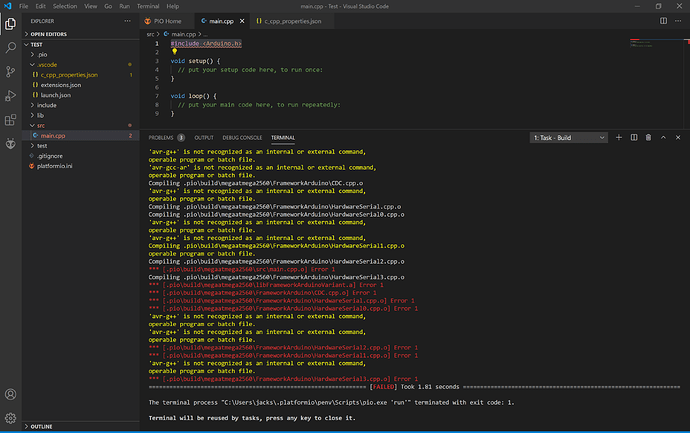The height and width of the screenshot is (433, 690).
Task: Close the terminal panel
Action: tap(678, 138)
